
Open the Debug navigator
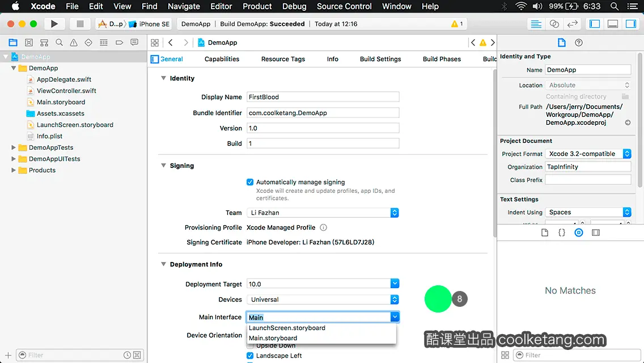click(104, 43)
